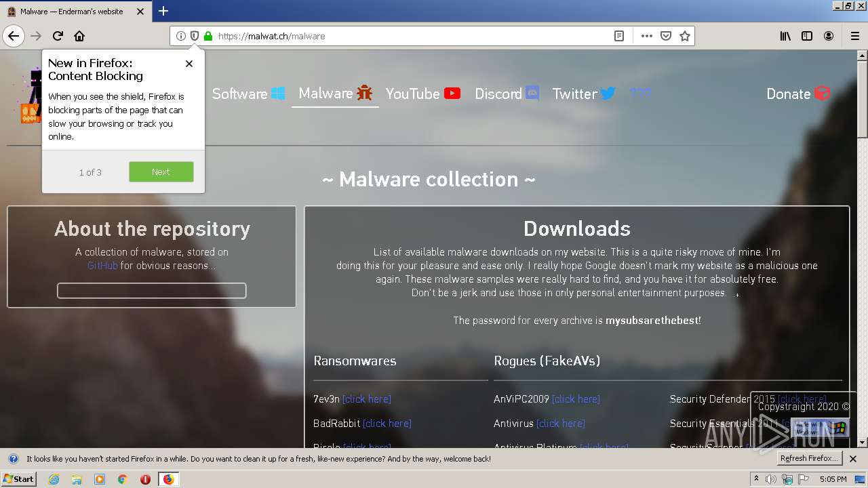Select the Malware nav item
868x488 pixels.
(336, 93)
